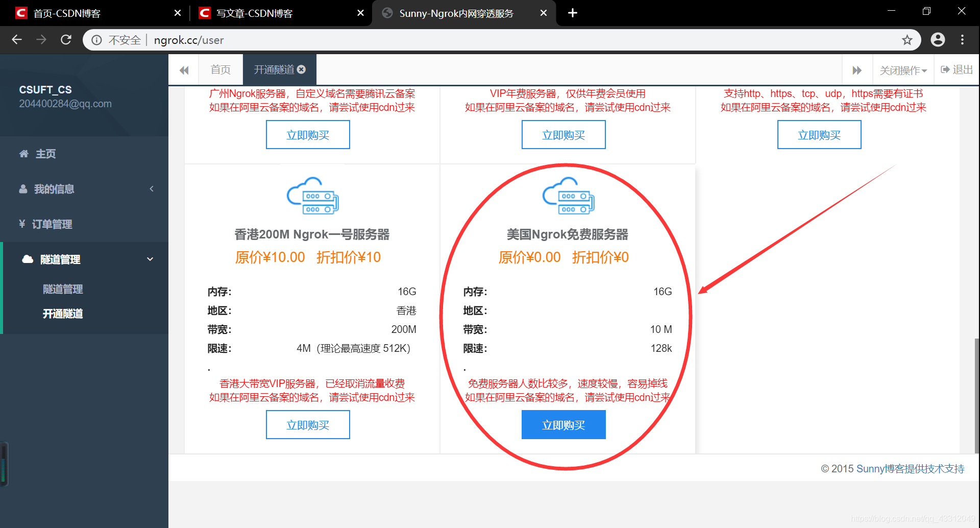Screen dimensions: 980x528
Task: Click the 折扣价¥0 price text
Action: pyautogui.click(x=600, y=257)
